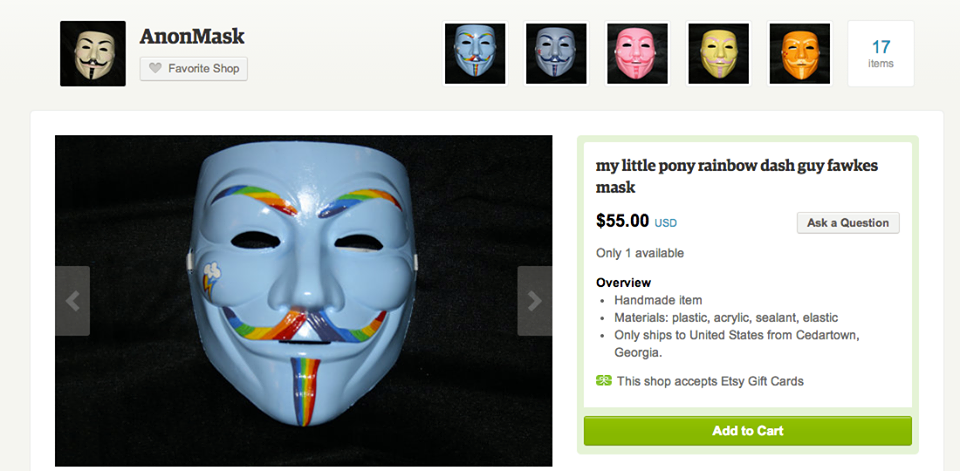Select the pink mask thumbnail
The width and height of the screenshot is (960, 471).
click(x=637, y=53)
